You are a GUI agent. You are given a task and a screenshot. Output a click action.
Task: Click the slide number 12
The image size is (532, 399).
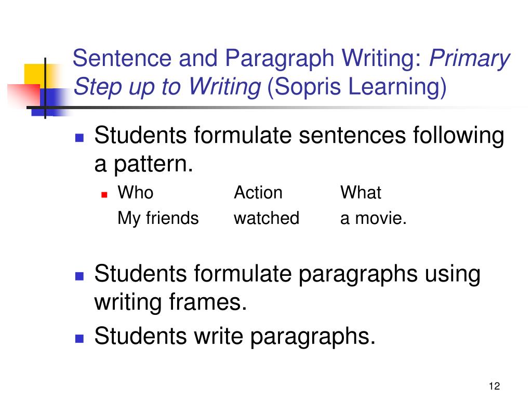(495, 386)
